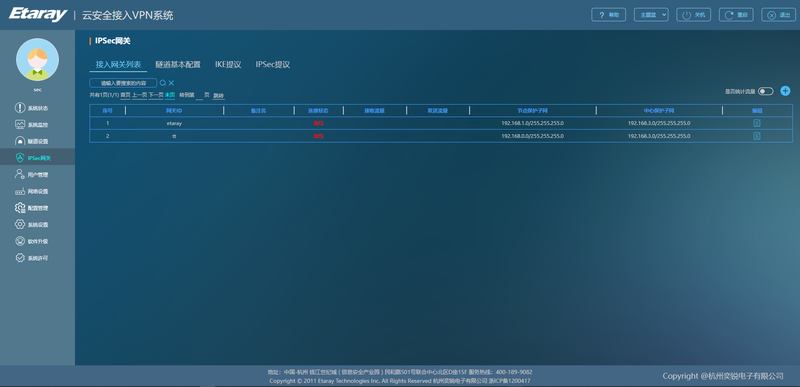The image size is (800, 387).
Task: Expand the 主题蓝 theme dropdown
Action: [651, 15]
